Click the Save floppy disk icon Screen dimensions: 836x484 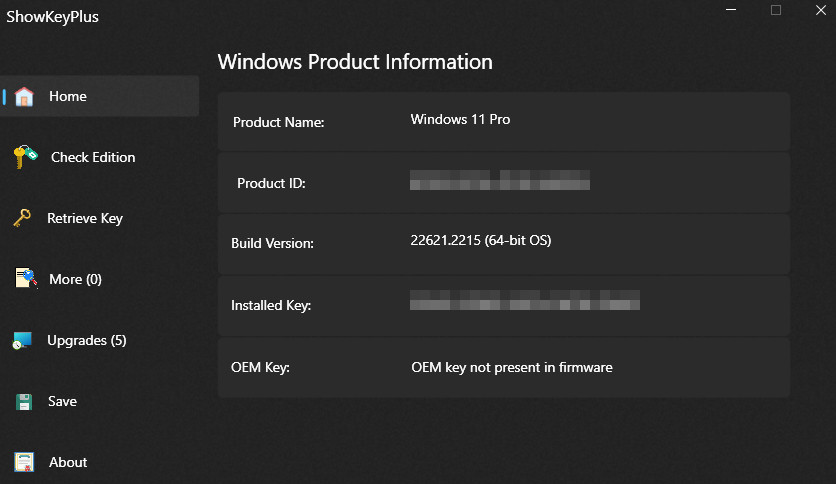pos(25,402)
